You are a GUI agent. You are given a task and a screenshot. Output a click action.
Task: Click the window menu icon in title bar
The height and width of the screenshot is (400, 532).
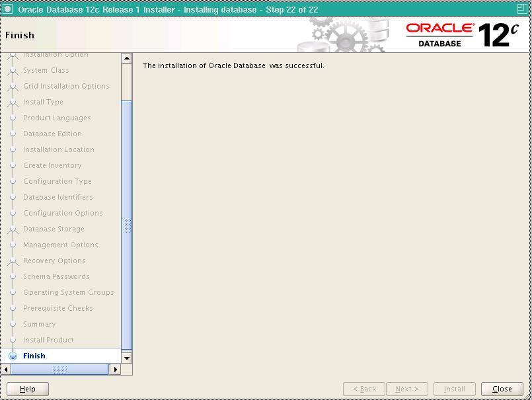(7, 9)
